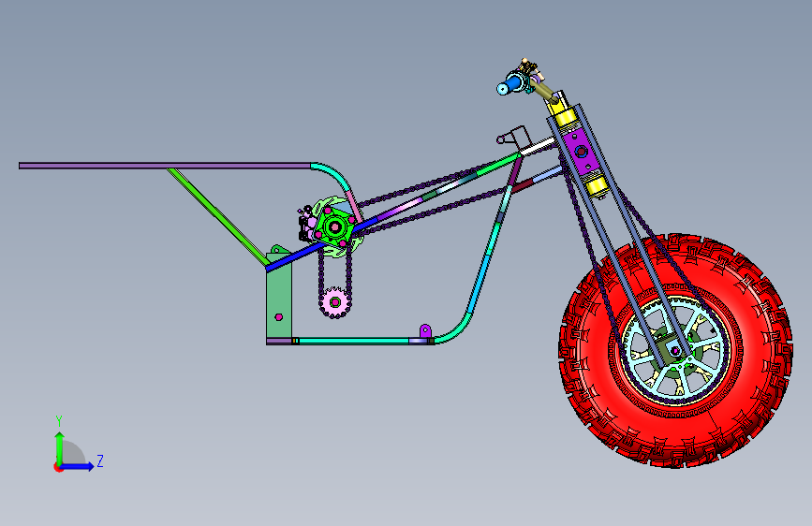The width and height of the screenshot is (812, 526).
Task: Pick the upper yellow cylinder on fork
Action: pos(565,119)
